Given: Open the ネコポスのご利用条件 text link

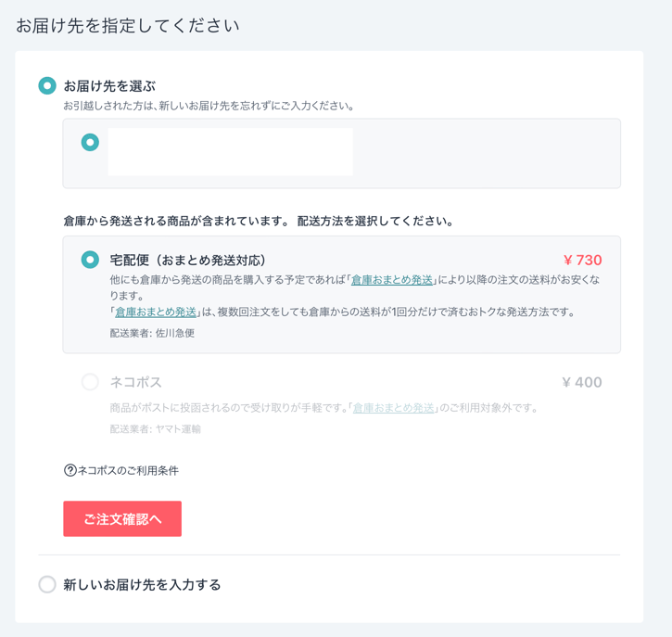Looking at the screenshot, I should (x=128, y=470).
